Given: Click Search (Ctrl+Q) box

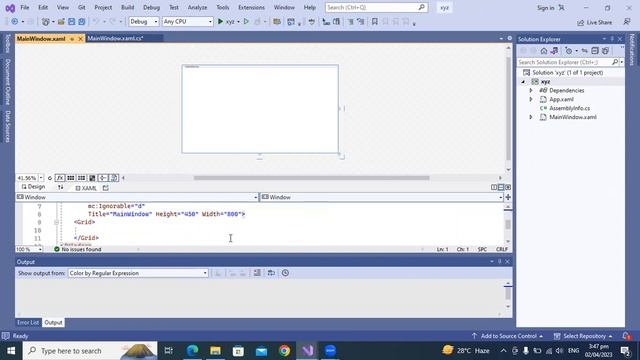Looking at the screenshot, I should [376, 7].
